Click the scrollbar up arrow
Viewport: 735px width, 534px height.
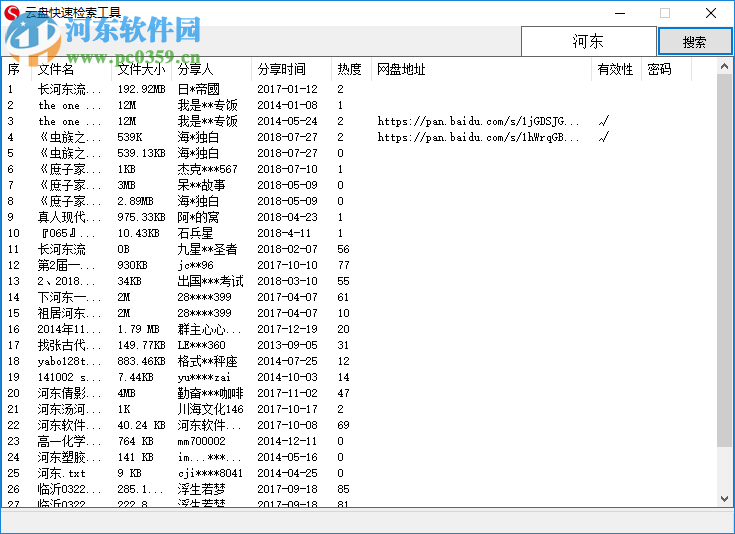point(724,66)
